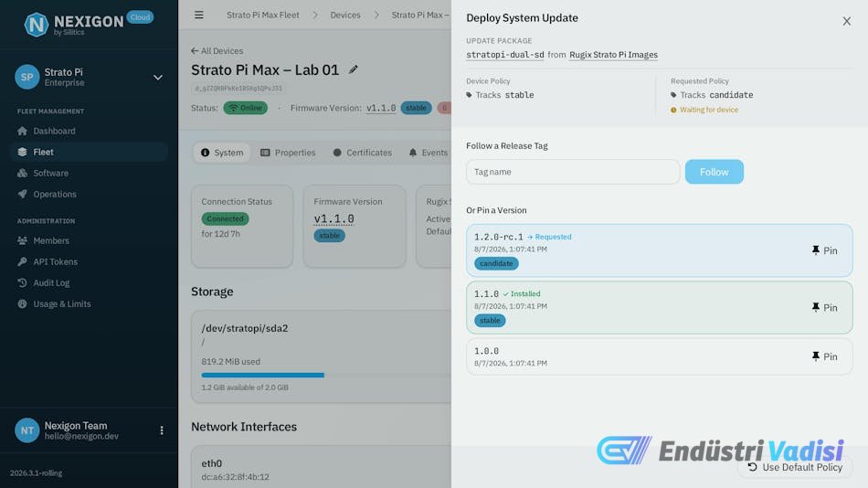This screenshot has width=868, height=488.
Task: Pin installed version 1.1.0
Action: tap(824, 307)
